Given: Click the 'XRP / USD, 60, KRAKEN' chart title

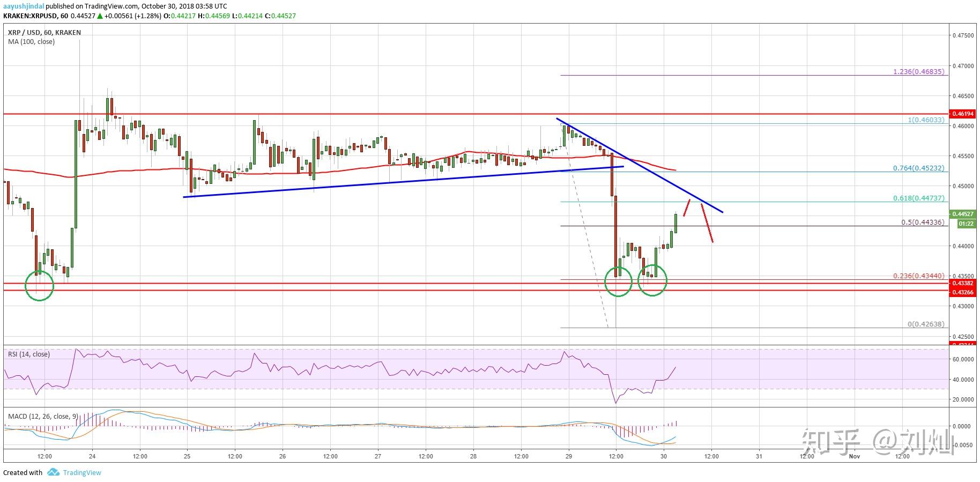Looking at the screenshot, I should (x=44, y=33).
